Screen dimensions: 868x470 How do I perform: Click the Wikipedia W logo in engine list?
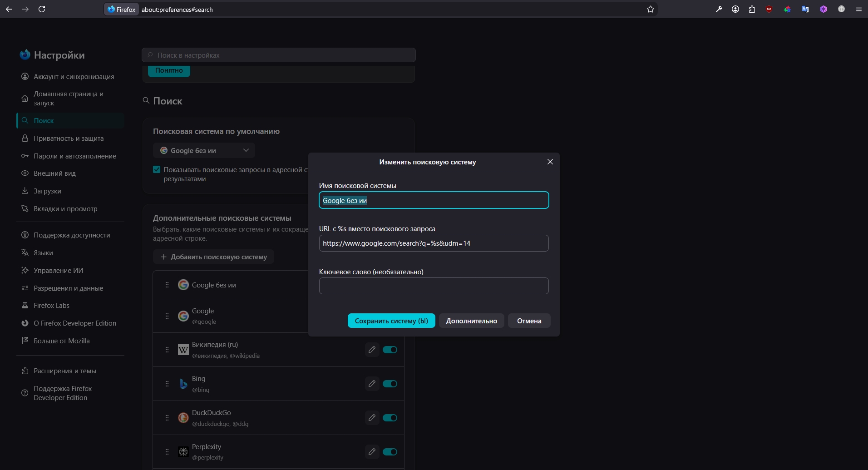pos(183,350)
